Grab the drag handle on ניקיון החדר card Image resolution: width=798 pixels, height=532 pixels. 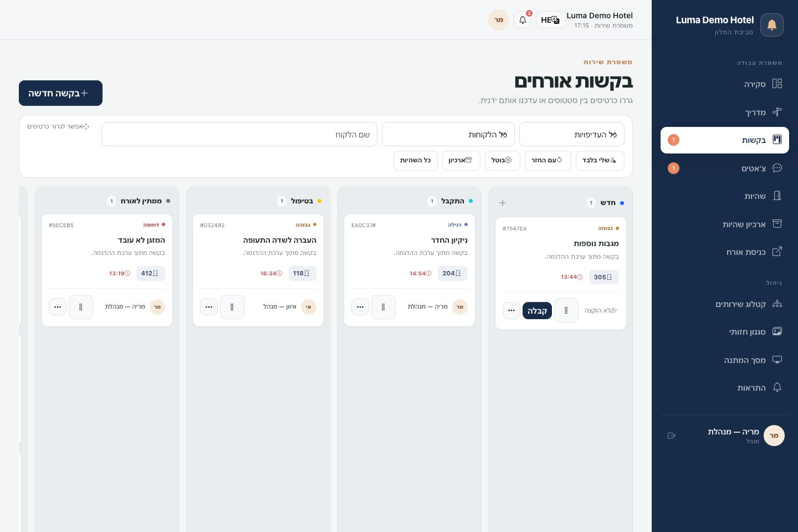(383, 307)
